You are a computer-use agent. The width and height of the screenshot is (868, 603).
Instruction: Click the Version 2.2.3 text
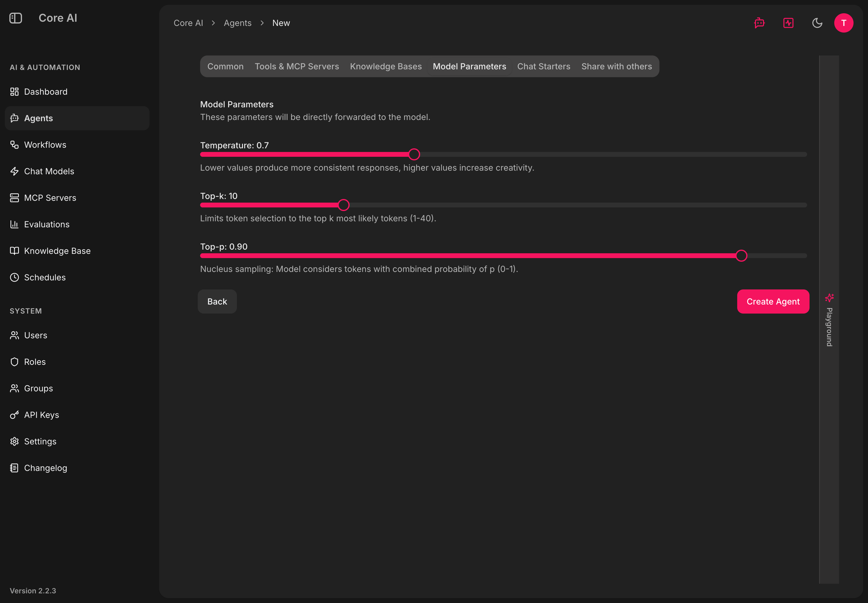33,591
